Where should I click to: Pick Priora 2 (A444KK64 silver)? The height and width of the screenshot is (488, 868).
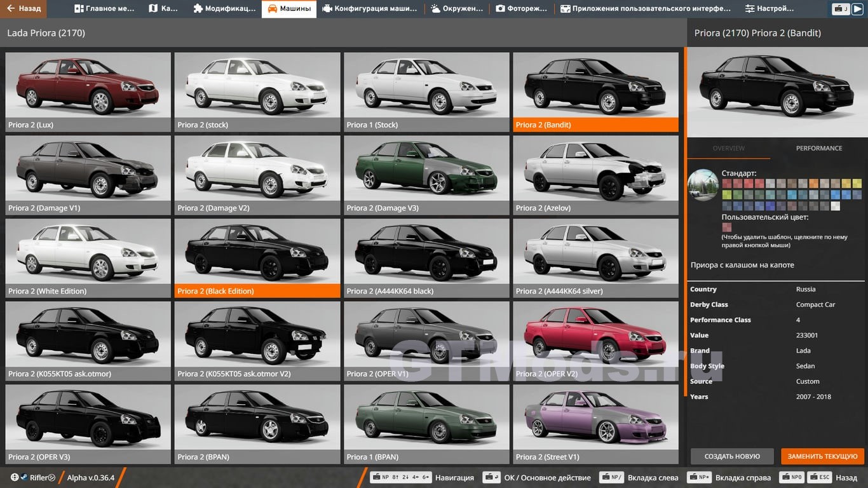(x=596, y=258)
